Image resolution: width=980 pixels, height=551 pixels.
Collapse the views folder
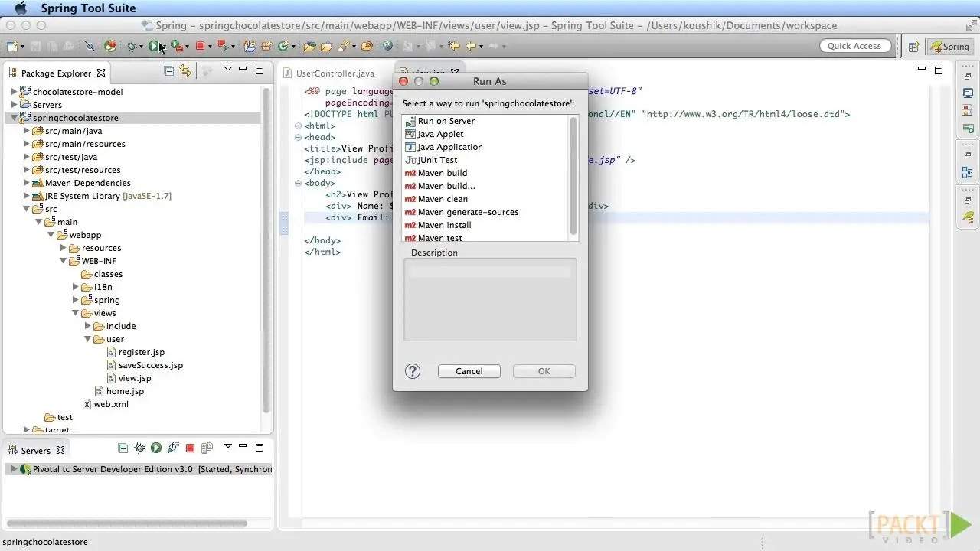[75, 313]
